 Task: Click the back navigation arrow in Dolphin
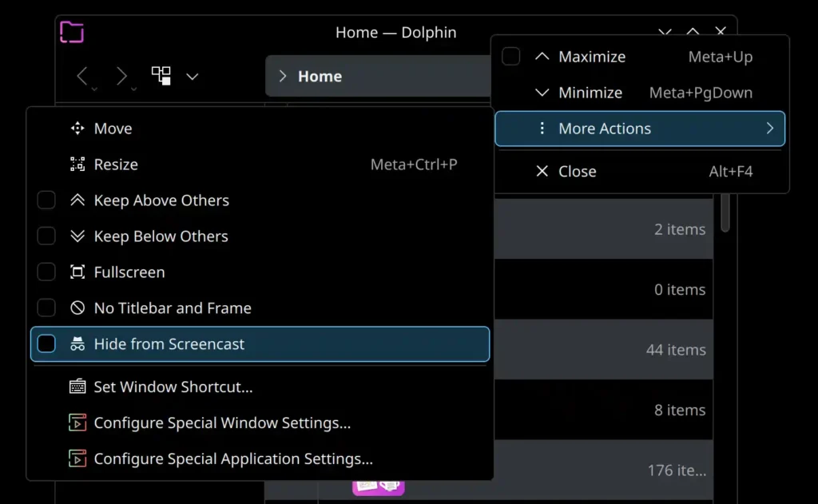click(83, 75)
